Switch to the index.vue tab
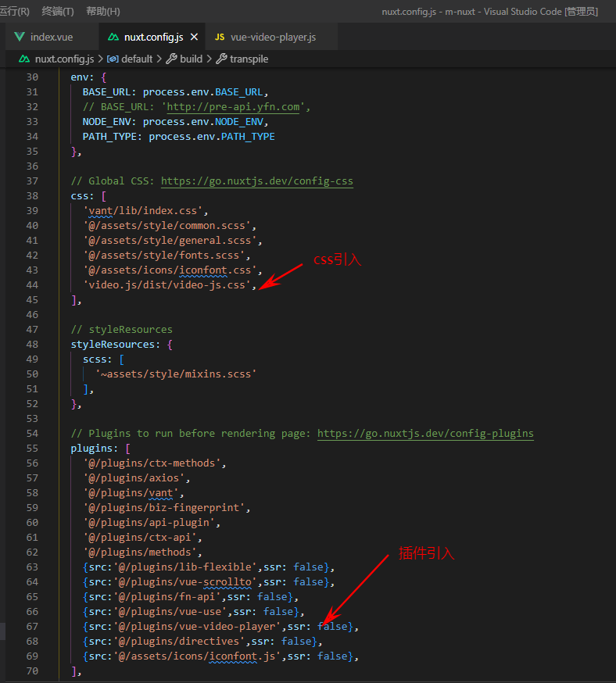This screenshot has width=616, height=683. (52, 37)
